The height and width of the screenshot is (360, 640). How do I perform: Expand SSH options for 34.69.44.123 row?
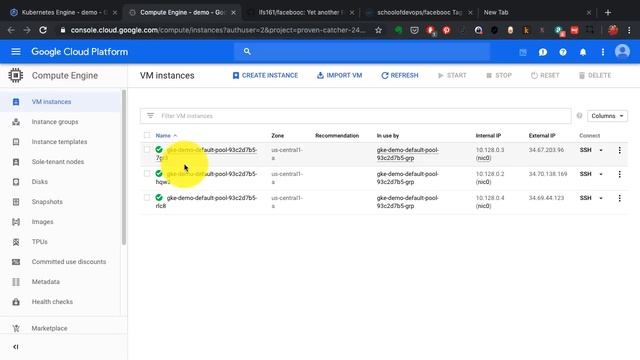601,198
